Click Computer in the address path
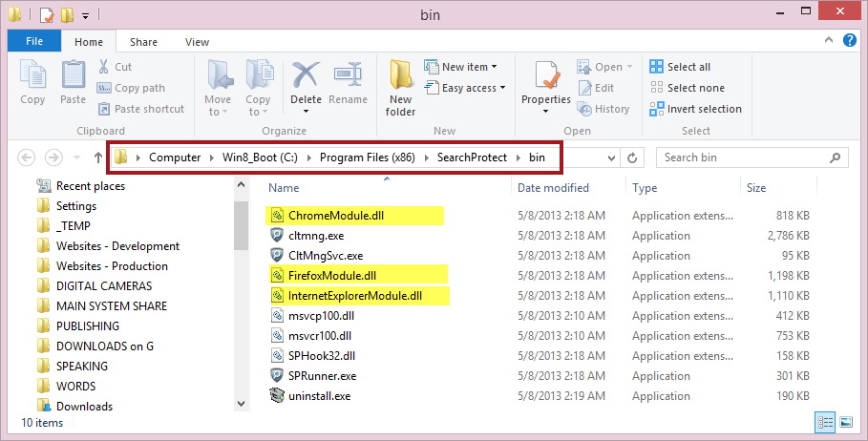 tap(175, 157)
